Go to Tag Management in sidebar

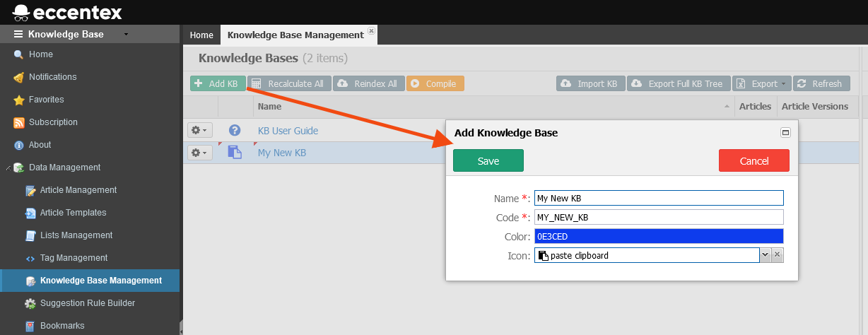[x=74, y=258]
